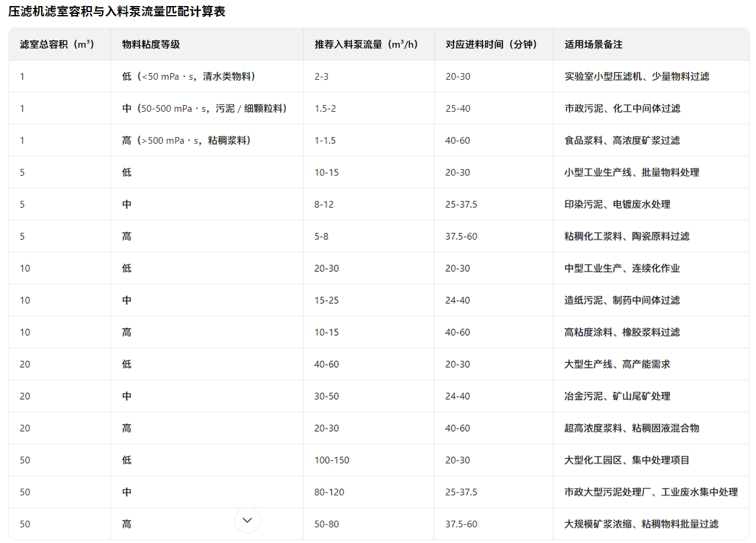The height and width of the screenshot is (543, 756).
Task: Click the 37.5-60 feeding time cell
Action: pyautogui.click(x=462, y=236)
